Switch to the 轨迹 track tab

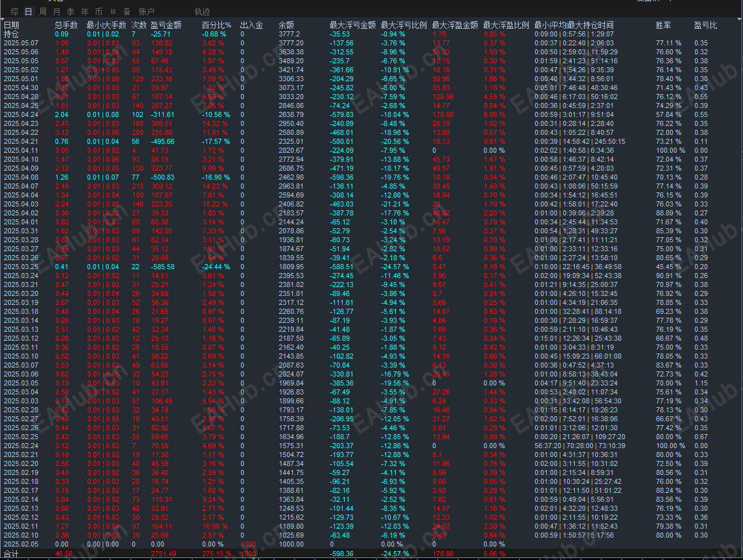pyautogui.click(x=202, y=12)
